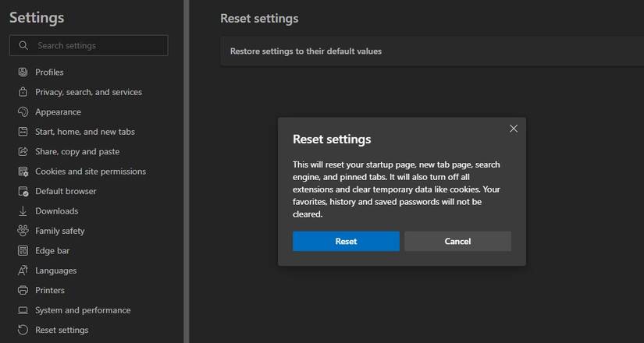Screen dimensions: 644x343
Task: Click the Family safety icon
Action: click(x=23, y=231)
